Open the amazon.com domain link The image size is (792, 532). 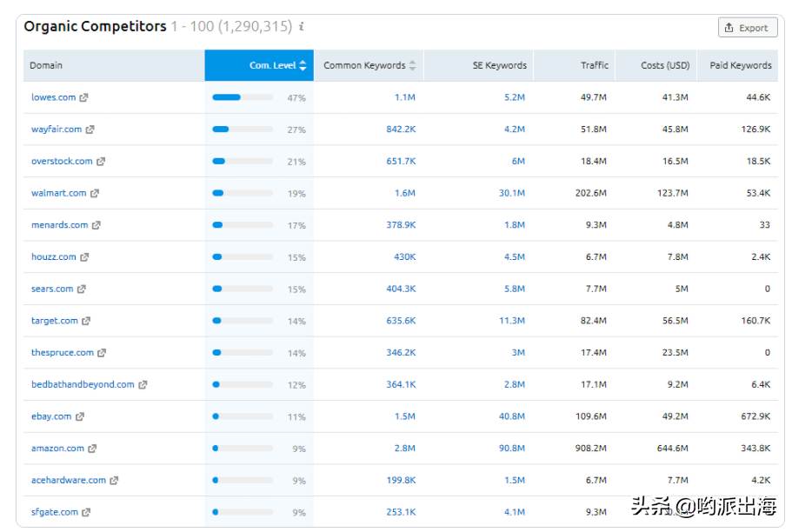click(57, 448)
